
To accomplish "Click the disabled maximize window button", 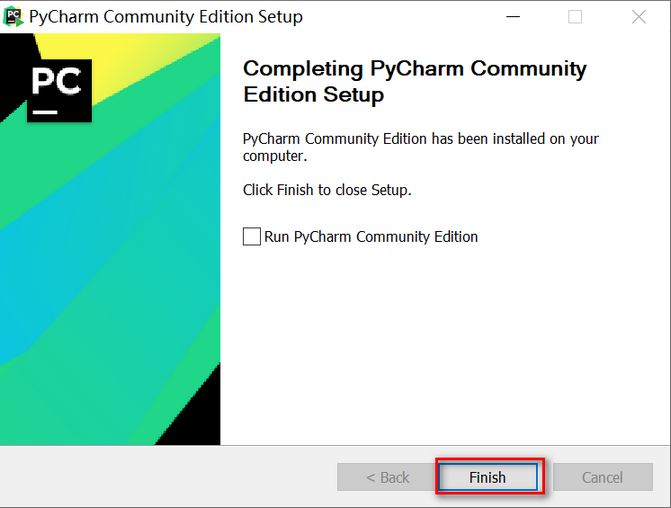I will coord(575,17).
